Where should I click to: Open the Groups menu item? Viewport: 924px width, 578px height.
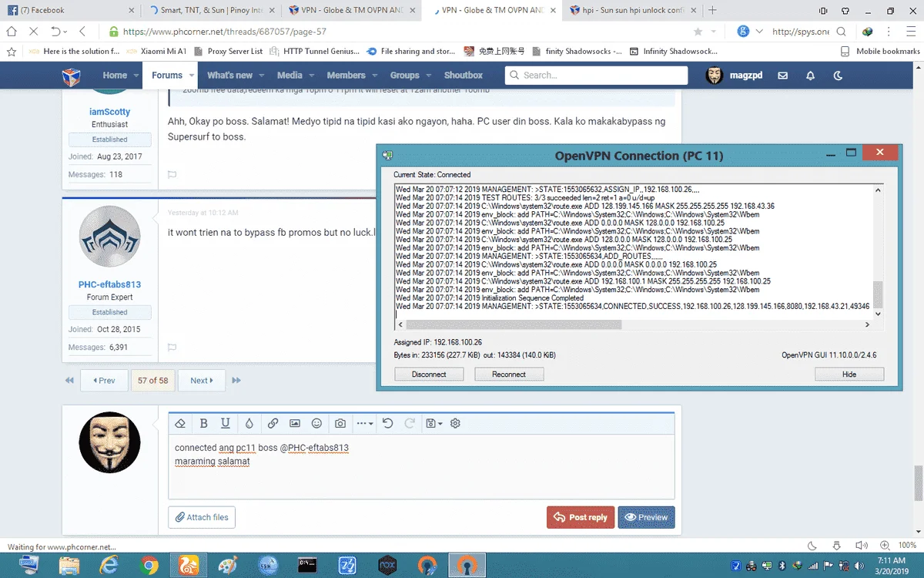404,76
